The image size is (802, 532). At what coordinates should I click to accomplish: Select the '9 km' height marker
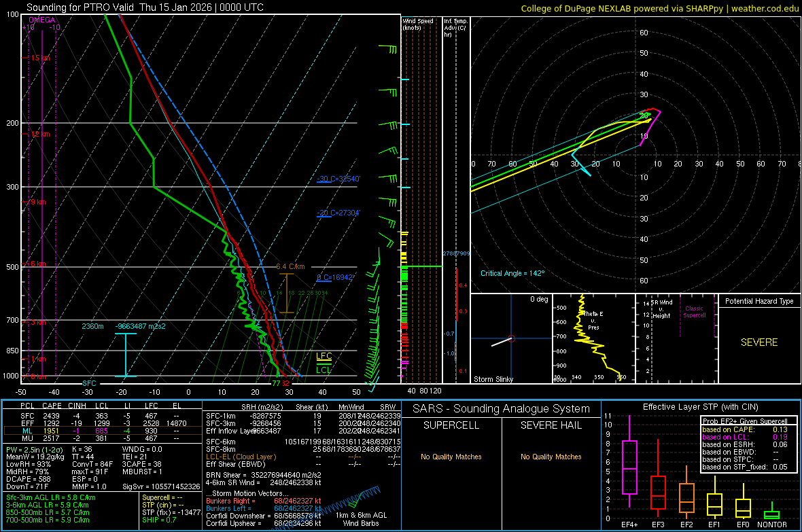(x=38, y=202)
